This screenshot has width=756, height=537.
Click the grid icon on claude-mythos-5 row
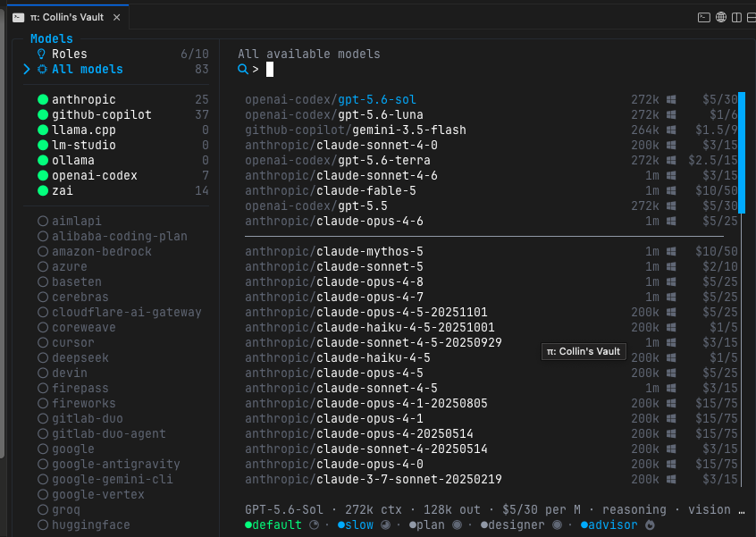coord(671,252)
